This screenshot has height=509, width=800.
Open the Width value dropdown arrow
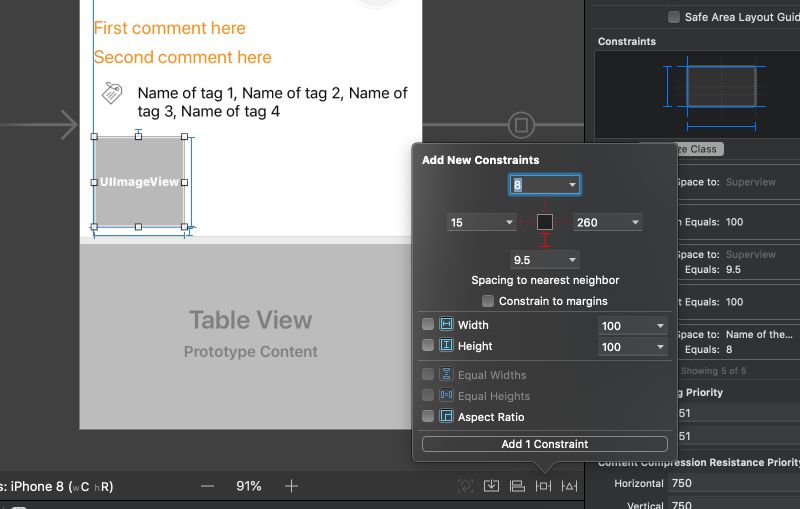click(x=660, y=325)
